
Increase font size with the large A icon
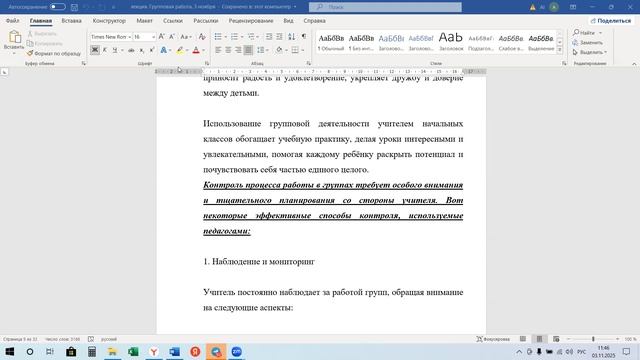pyautogui.click(x=162, y=37)
